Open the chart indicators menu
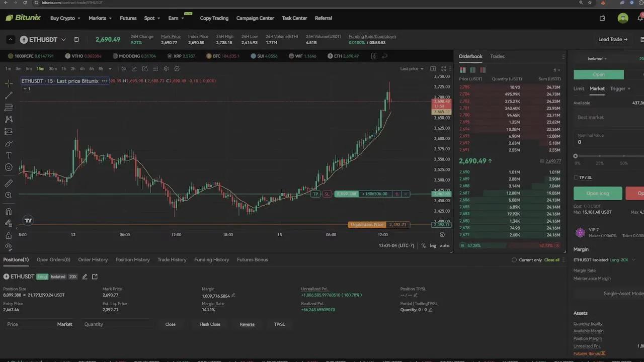Viewport: 644px width, 362px height. pyautogui.click(x=134, y=69)
